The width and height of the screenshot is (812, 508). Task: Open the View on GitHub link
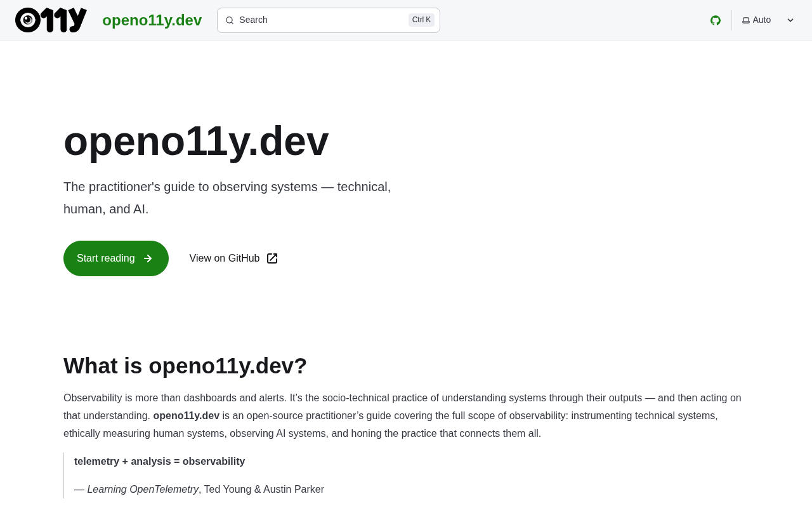(x=233, y=258)
